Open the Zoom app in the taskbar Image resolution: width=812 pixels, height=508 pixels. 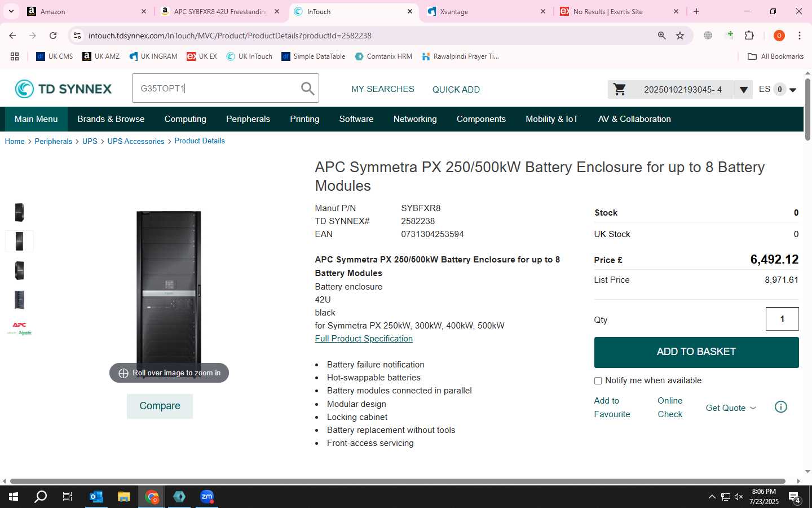point(207,497)
